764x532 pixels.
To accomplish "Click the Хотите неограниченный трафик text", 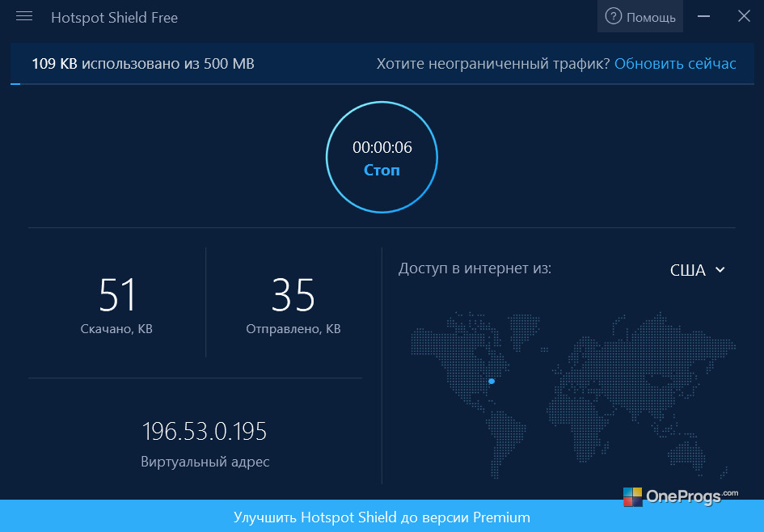I will pyautogui.click(x=492, y=64).
